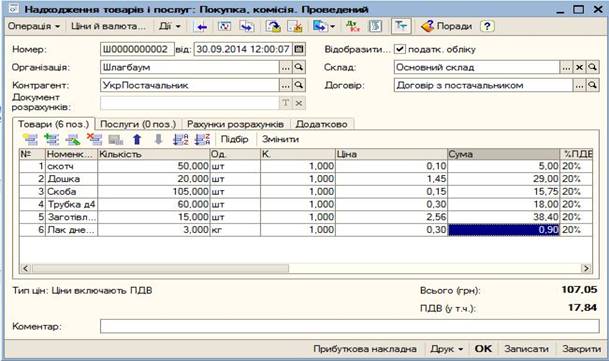Click Прибуткова накладна button
Screen dimensions: 609x361
coord(365,349)
